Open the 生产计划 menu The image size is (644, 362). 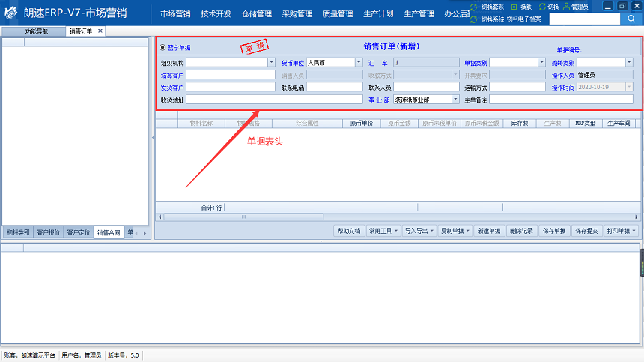(378, 14)
